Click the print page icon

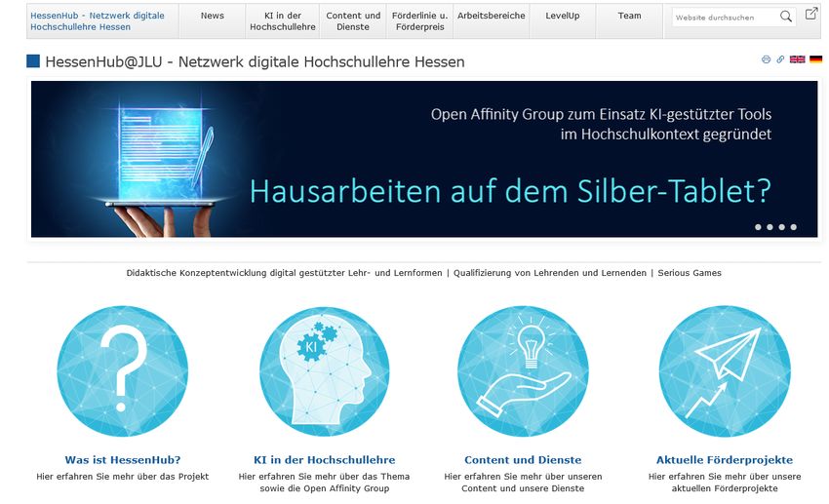pos(766,59)
